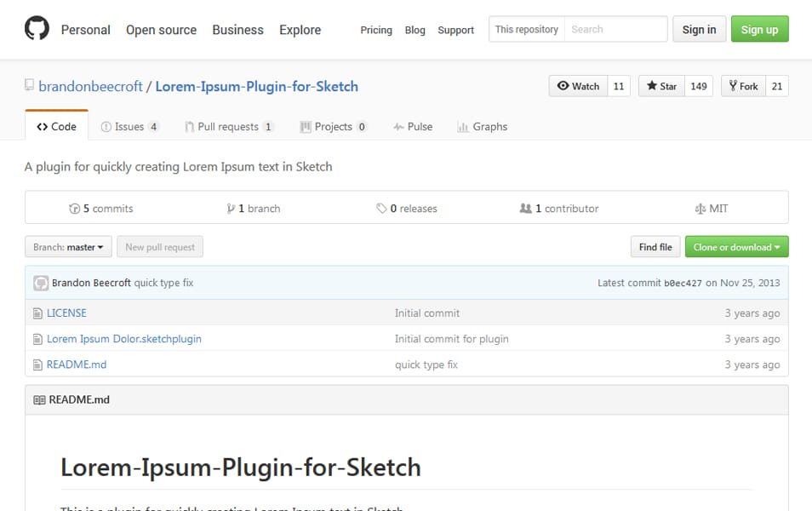
Task: Click the people icon beside 1 contributor
Action: (526, 209)
